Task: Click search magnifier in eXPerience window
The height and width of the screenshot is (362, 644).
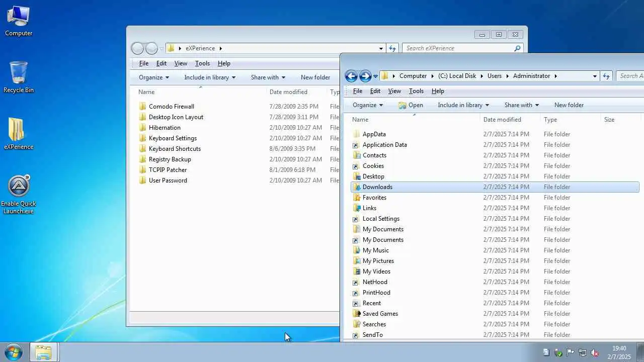Action: tap(517, 48)
